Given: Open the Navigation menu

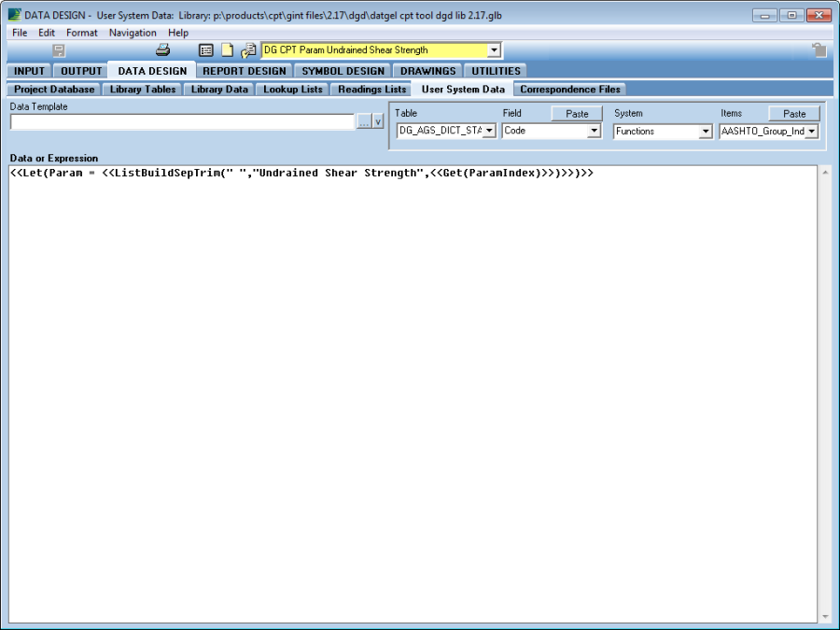Looking at the screenshot, I should coord(133,33).
